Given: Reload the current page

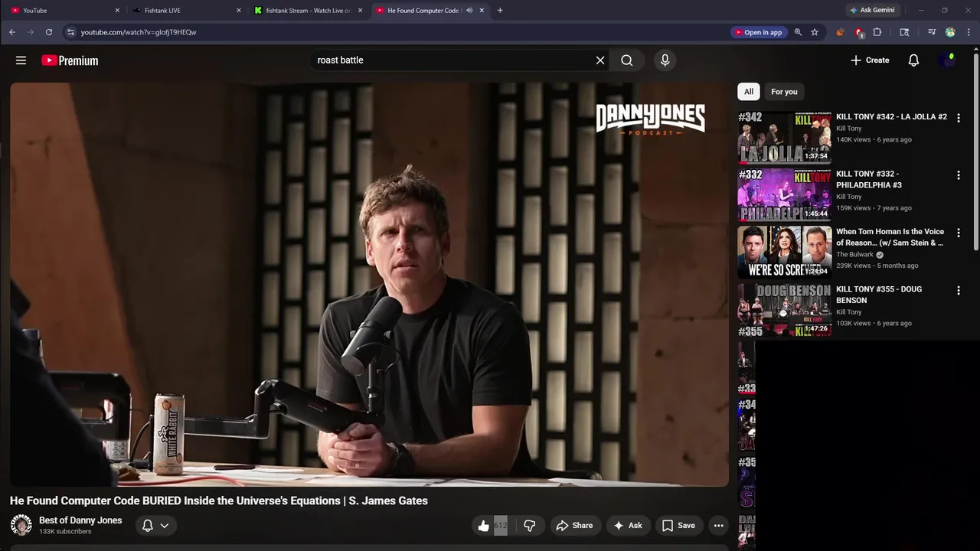Looking at the screenshot, I should pyautogui.click(x=49, y=32).
